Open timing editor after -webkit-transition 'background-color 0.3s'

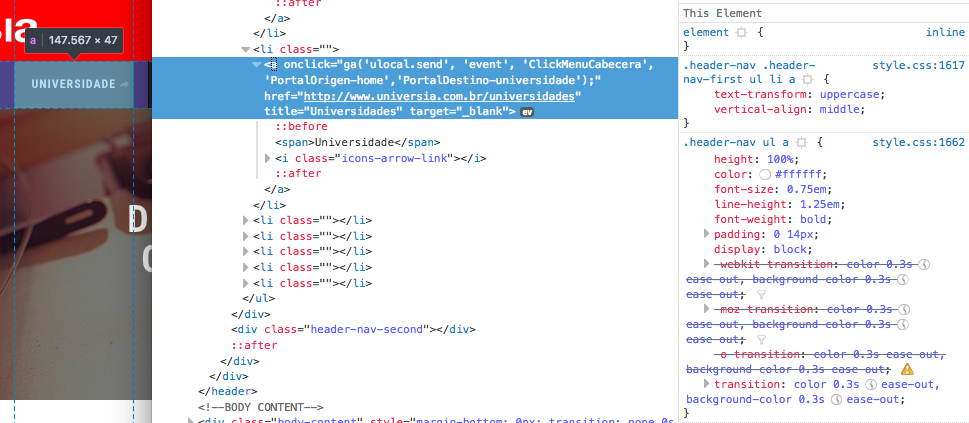click(x=902, y=280)
